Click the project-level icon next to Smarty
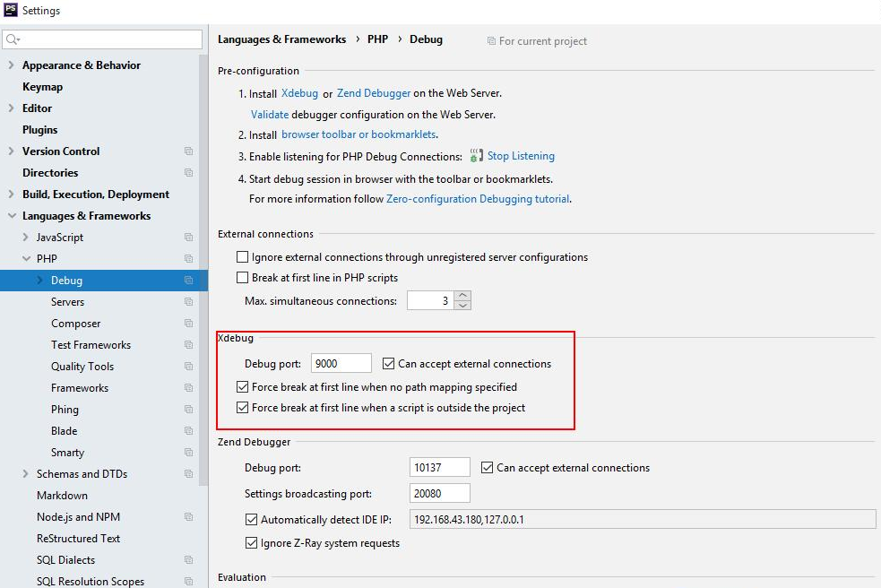This screenshot has height=588, width=881. pyautogui.click(x=189, y=453)
